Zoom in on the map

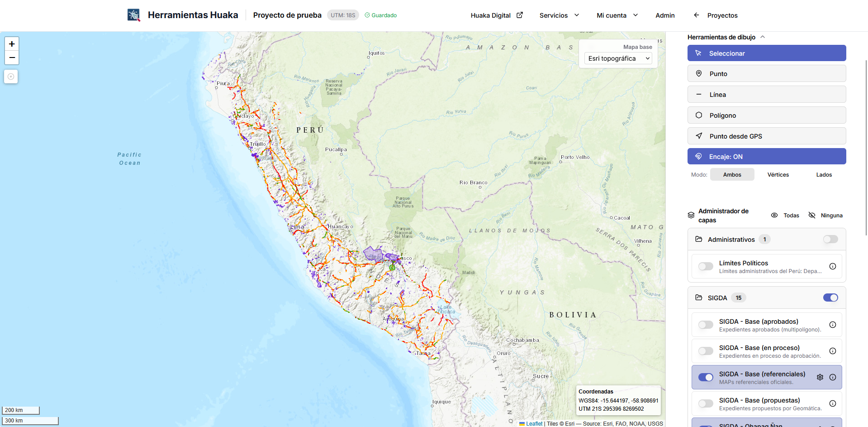pyautogui.click(x=12, y=44)
